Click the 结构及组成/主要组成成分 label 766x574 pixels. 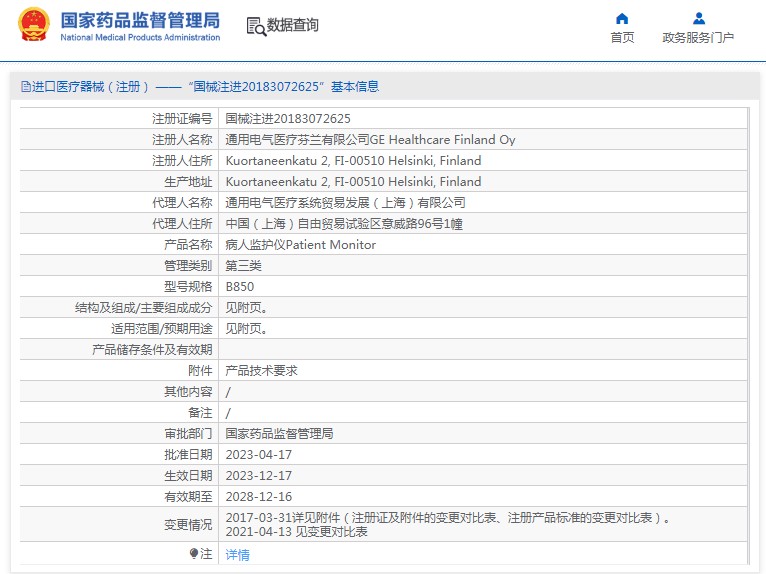(x=144, y=308)
